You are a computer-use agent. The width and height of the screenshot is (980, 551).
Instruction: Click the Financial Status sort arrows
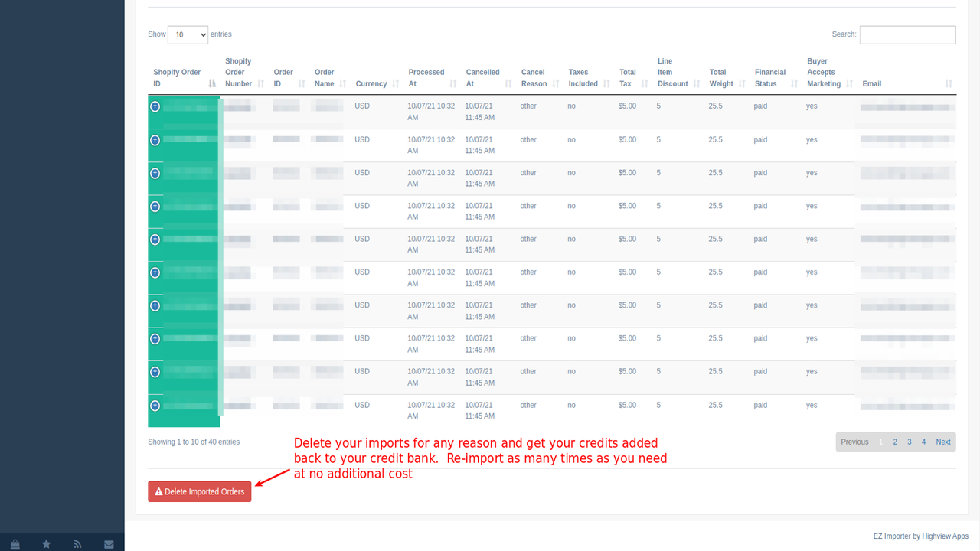tap(793, 83)
